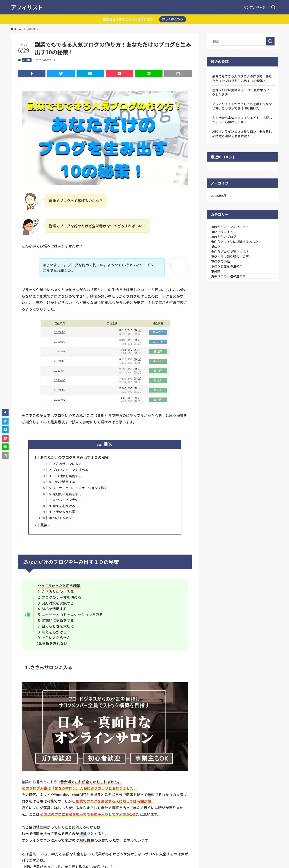Share on Facebook from top share bar
289x868 pixels.
point(32,73)
